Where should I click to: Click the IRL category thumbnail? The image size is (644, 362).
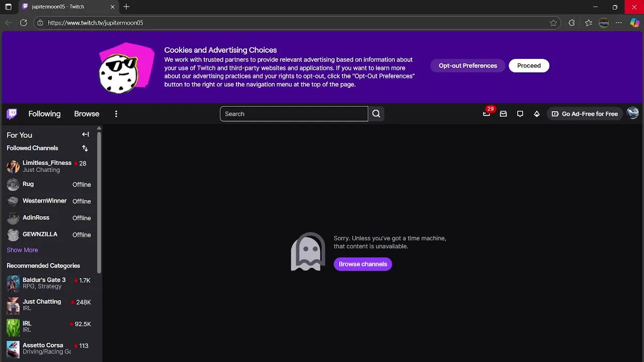coord(13,327)
